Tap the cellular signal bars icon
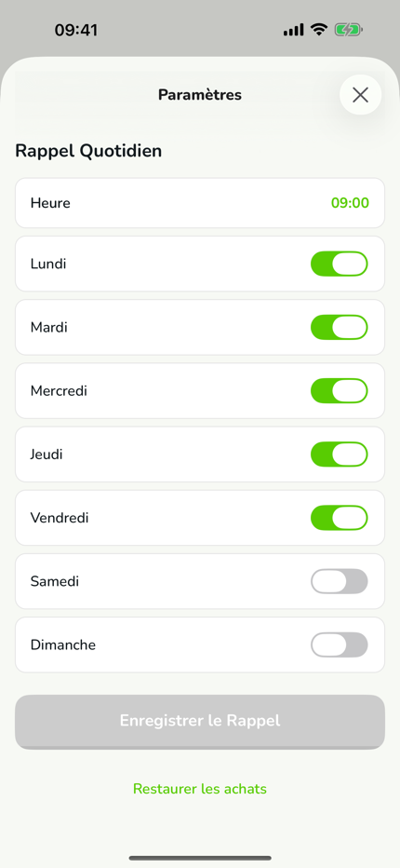This screenshot has height=868, width=400. tap(293, 30)
